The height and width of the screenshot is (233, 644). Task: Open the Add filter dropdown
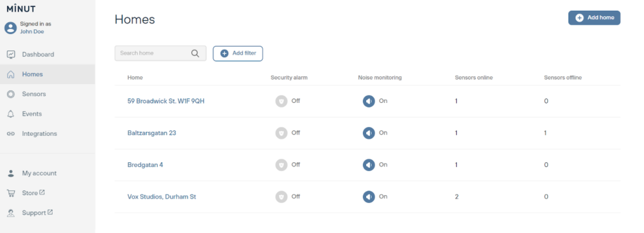238,53
